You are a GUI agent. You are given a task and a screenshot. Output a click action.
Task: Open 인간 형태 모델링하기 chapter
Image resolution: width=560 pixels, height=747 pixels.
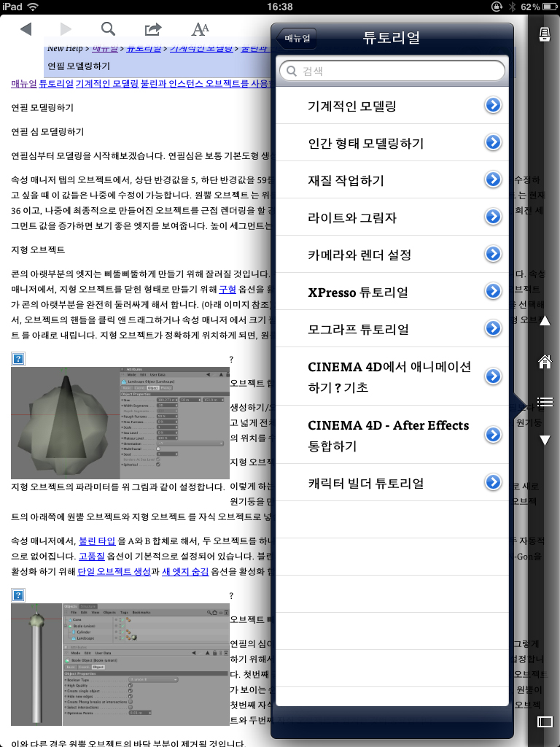point(392,143)
